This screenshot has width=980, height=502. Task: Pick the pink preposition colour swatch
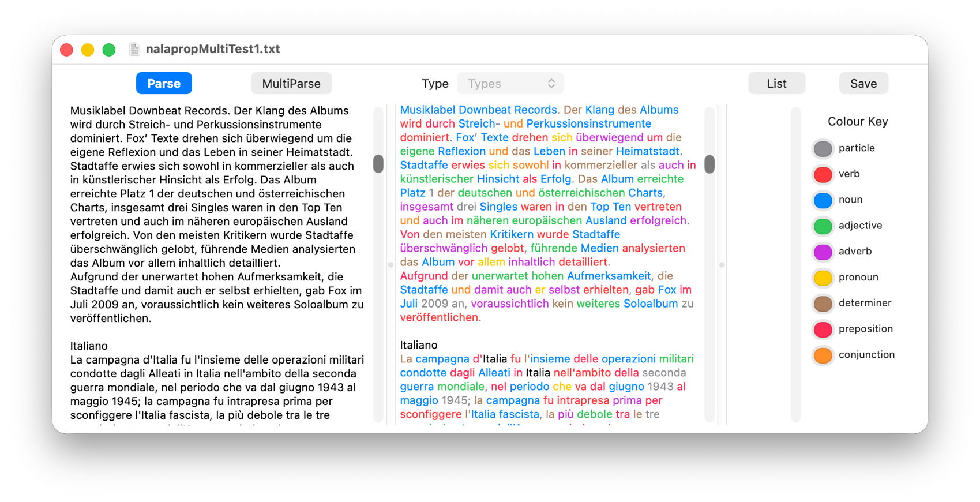(823, 329)
